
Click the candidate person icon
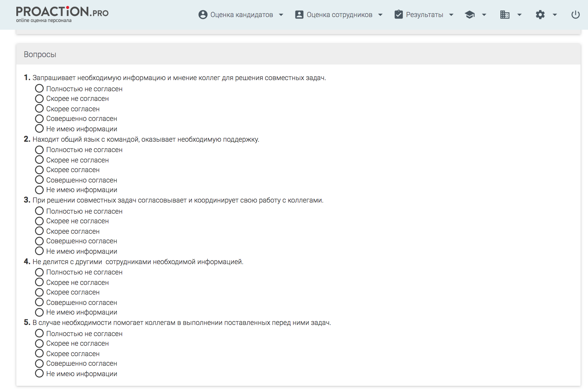[x=203, y=14]
